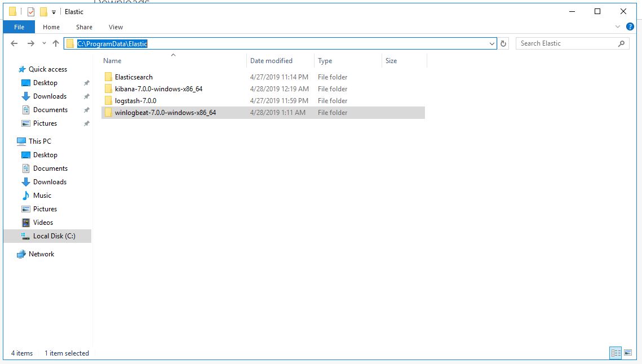Go back with the left arrow button
The width and height of the screenshot is (642, 364).
click(14, 43)
